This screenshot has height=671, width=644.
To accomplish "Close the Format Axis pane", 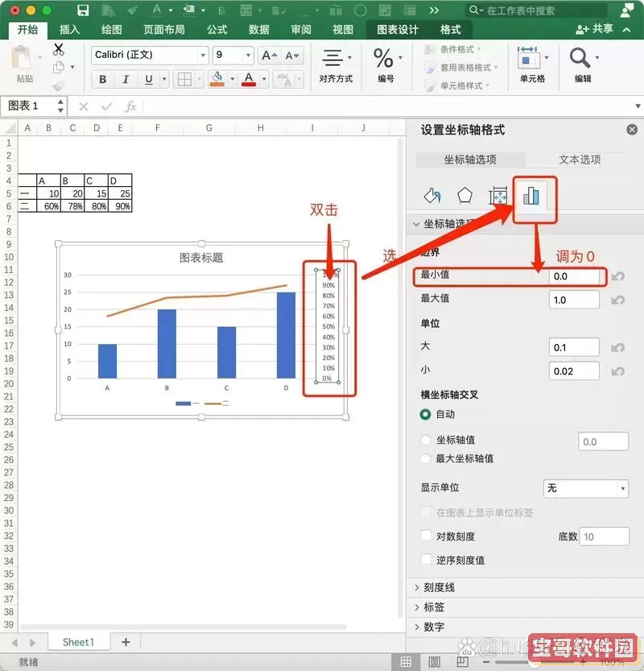I will 632,129.
